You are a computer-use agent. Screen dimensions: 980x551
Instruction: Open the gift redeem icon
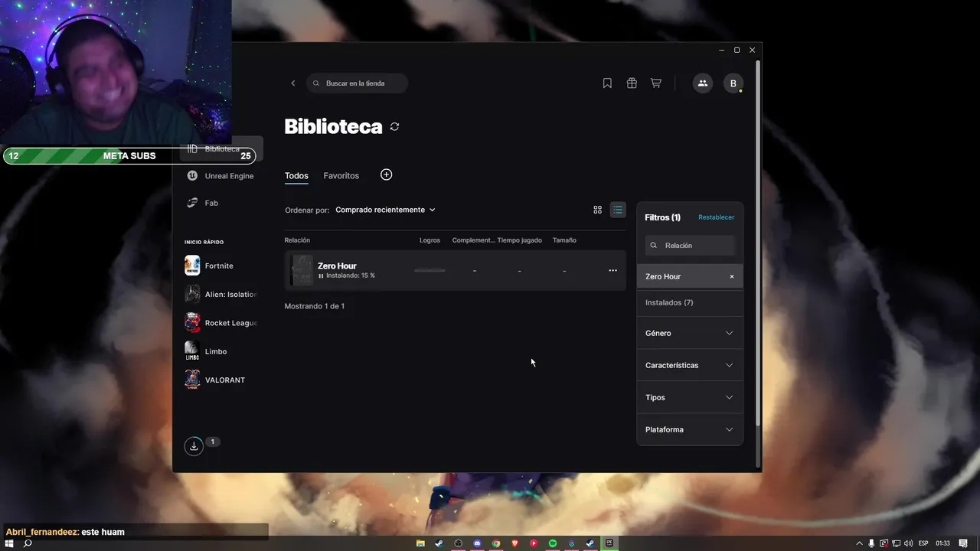632,83
